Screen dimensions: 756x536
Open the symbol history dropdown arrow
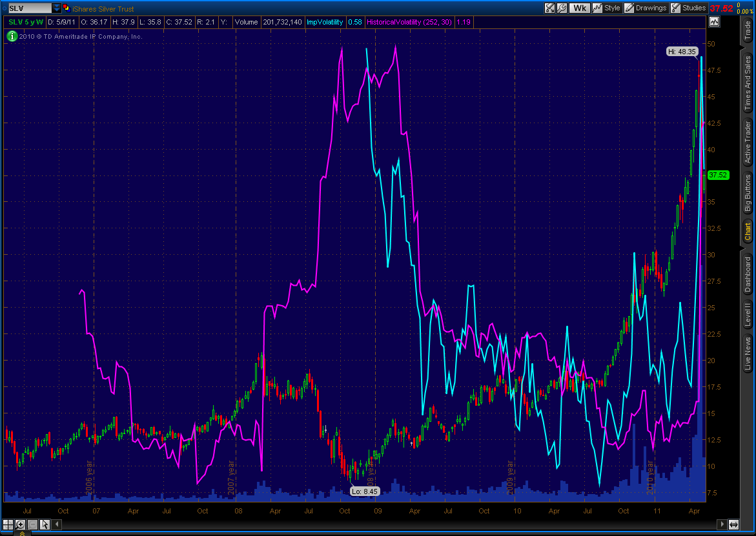56,8
